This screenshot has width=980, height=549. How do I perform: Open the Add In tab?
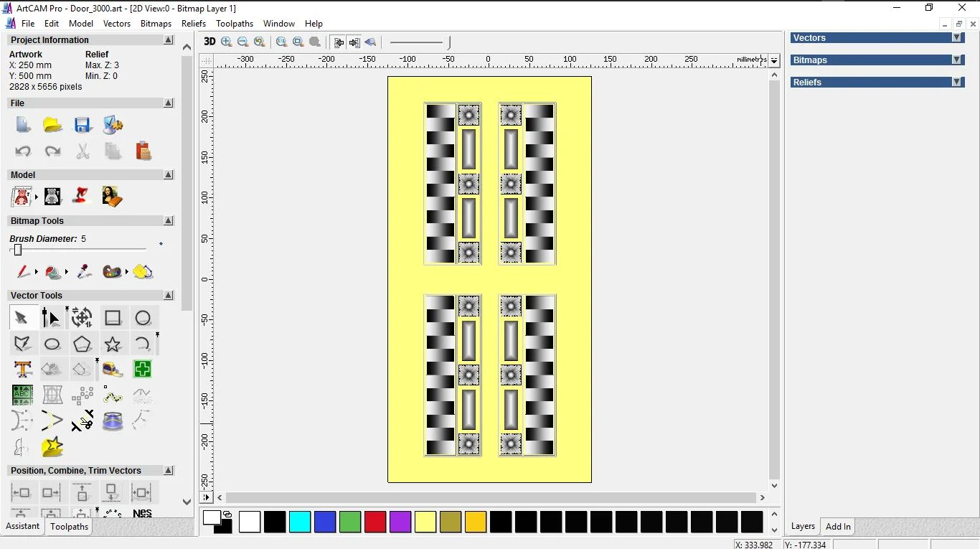pos(837,527)
